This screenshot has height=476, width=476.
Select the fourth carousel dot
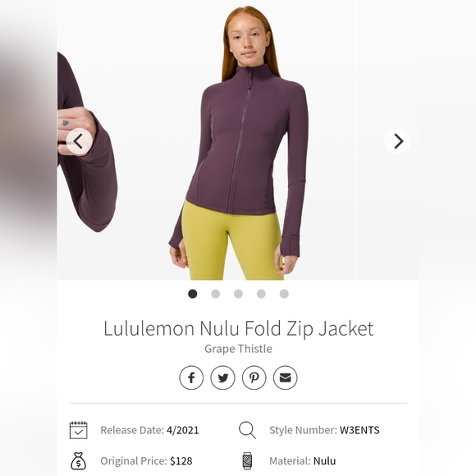click(261, 294)
